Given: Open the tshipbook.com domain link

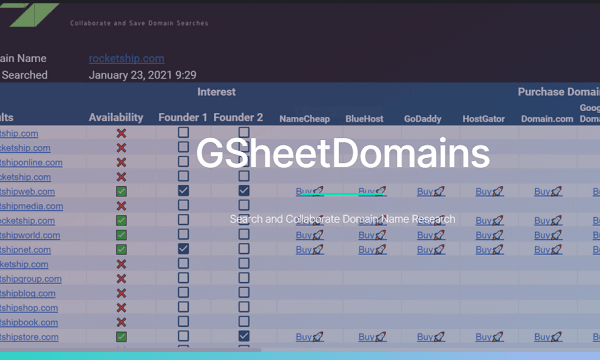Looking at the screenshot, I should pyautogui.click(x=29, y=323).
